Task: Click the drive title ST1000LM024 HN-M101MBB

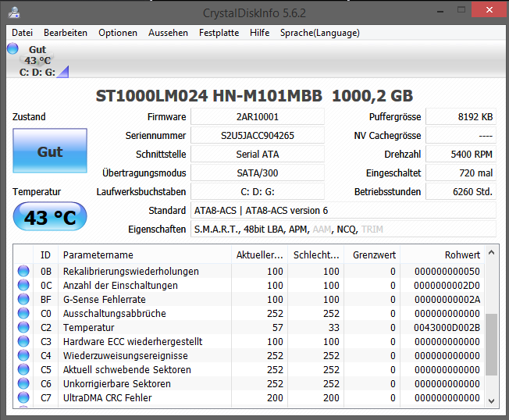Action: pyautogui.click(x=209, y=96)
